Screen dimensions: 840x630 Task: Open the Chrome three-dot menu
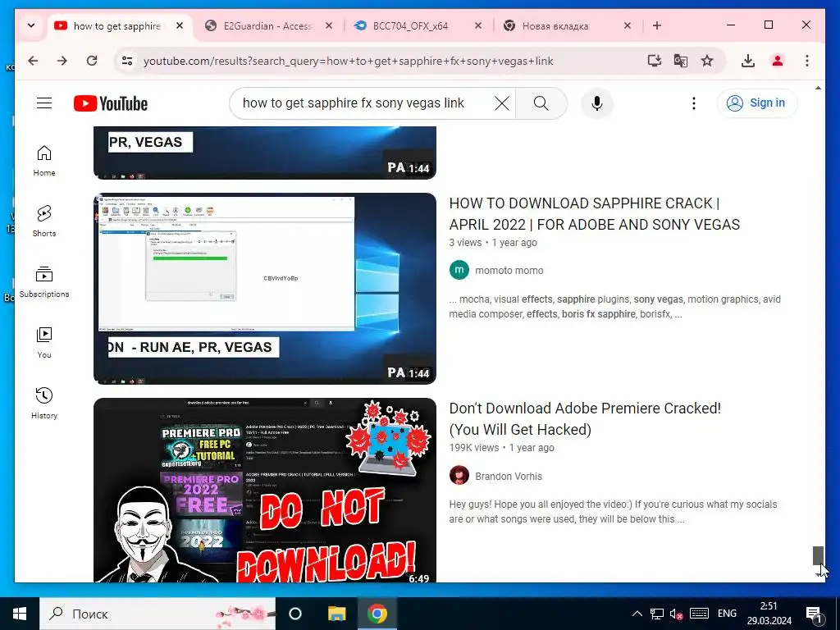click(x=807, y=61)
